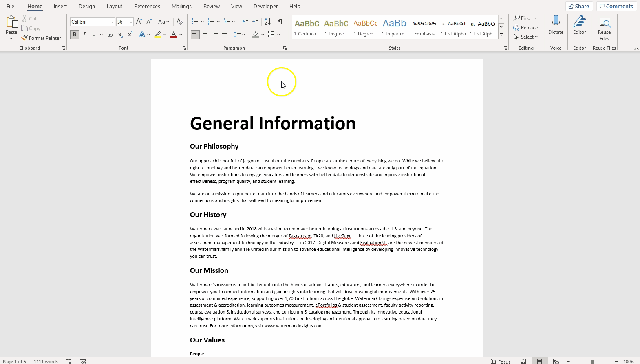Screen dimensions: 640x364
Task: Open the font size 36 dropdown
Action: (x=131, y=22)
